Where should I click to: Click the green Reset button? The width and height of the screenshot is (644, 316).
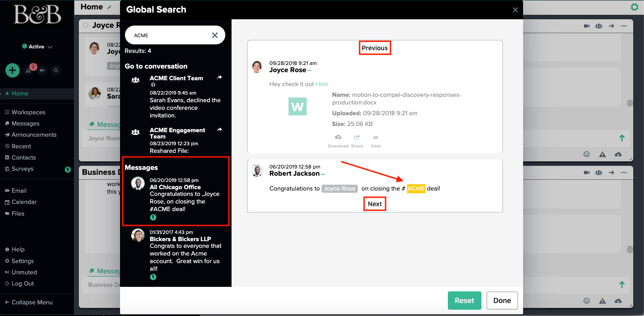pos(464,301)
